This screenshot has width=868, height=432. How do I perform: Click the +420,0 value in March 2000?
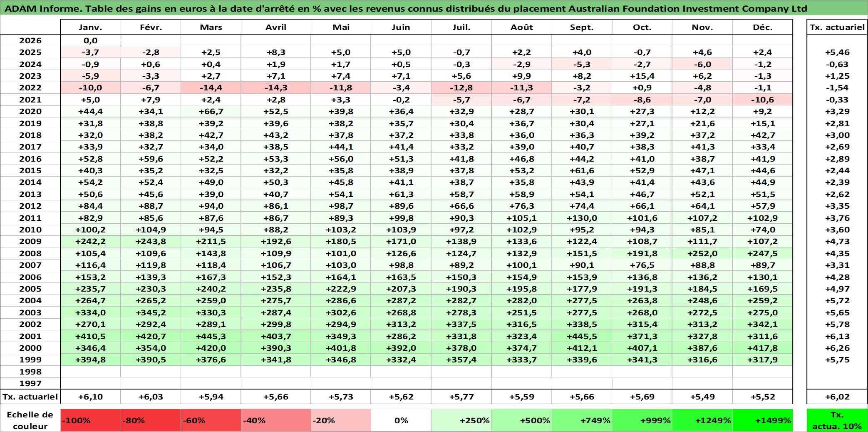211,348
